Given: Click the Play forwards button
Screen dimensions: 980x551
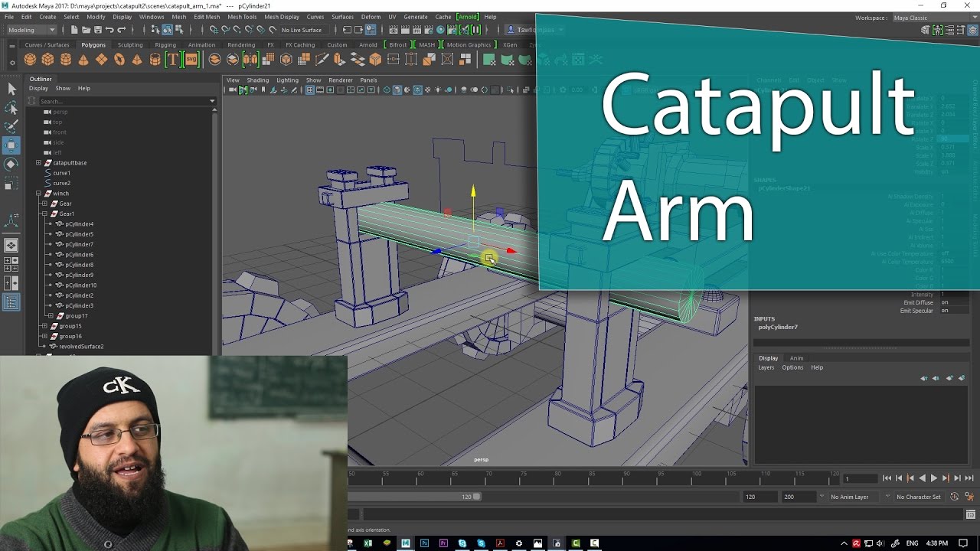Looking at the screenshot, I should [x=933, y=478].
